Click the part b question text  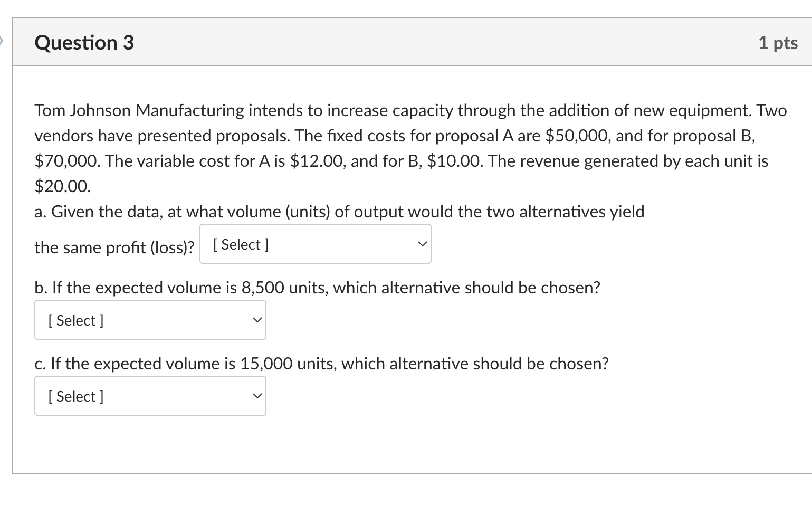[317, 288]
